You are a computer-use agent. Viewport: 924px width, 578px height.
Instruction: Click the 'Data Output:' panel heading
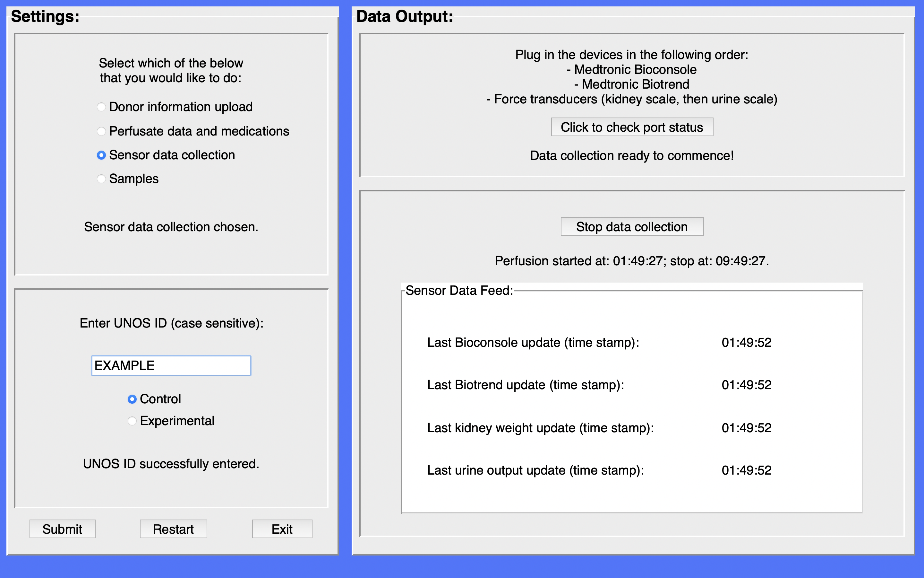coord(405,16)
